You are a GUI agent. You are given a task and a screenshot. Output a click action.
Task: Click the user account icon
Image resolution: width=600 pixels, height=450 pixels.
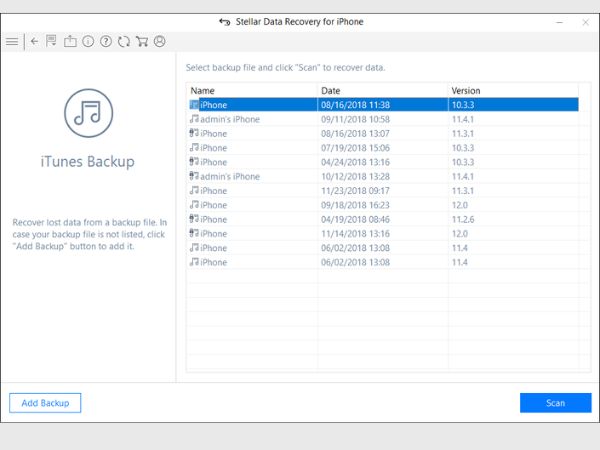160,41
